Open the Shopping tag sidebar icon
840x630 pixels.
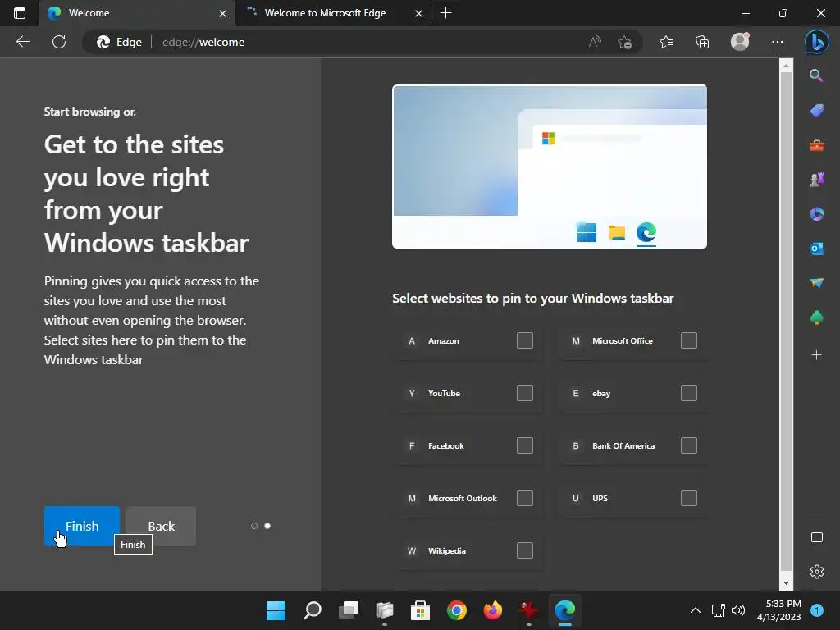[816, 111]
